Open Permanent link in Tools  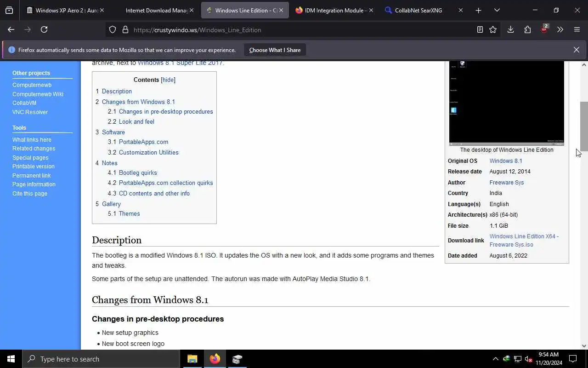pyautogui.click(x=31, y=176)
